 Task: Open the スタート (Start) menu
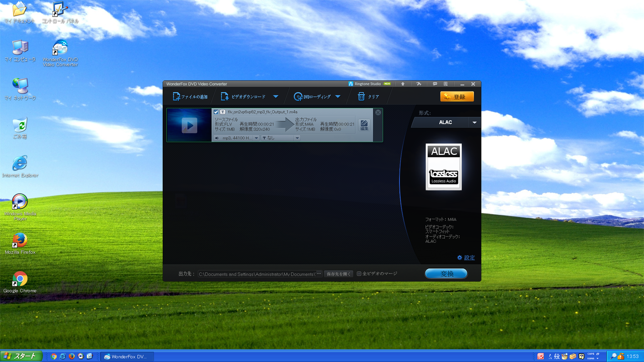(21, 356)
